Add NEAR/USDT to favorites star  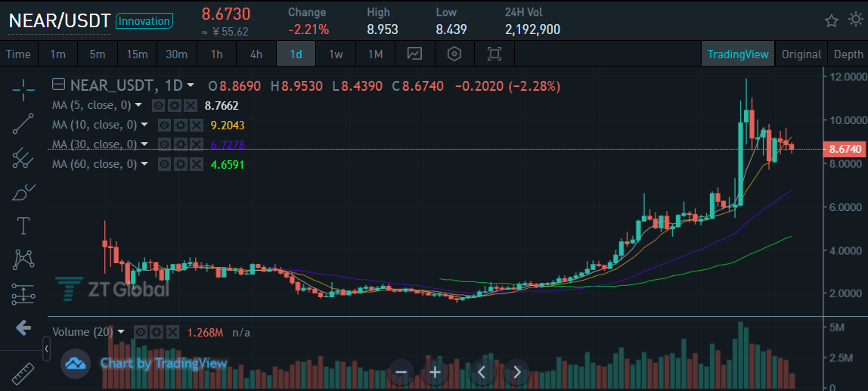tap(832, 21)
